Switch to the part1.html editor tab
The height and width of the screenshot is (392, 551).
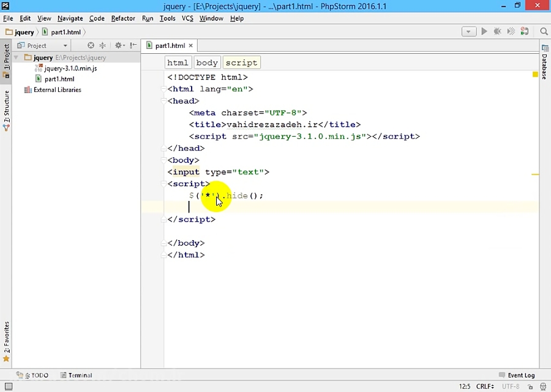169,45
